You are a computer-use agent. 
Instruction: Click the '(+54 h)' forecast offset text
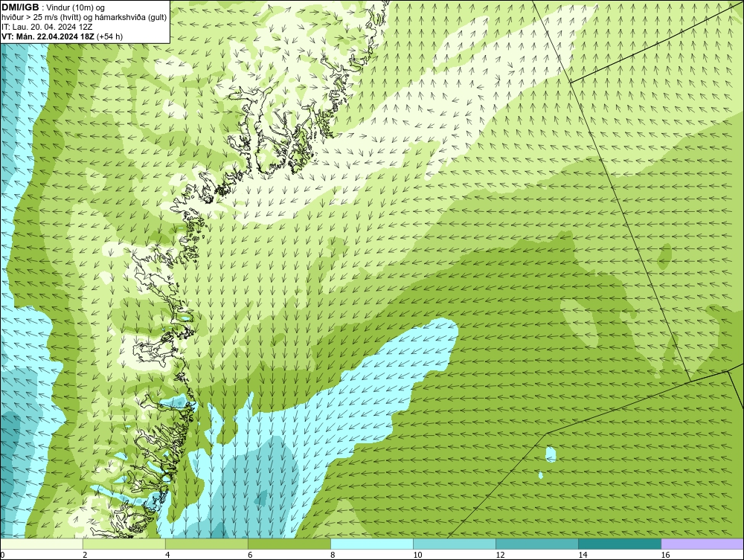(x=109, y=36)
